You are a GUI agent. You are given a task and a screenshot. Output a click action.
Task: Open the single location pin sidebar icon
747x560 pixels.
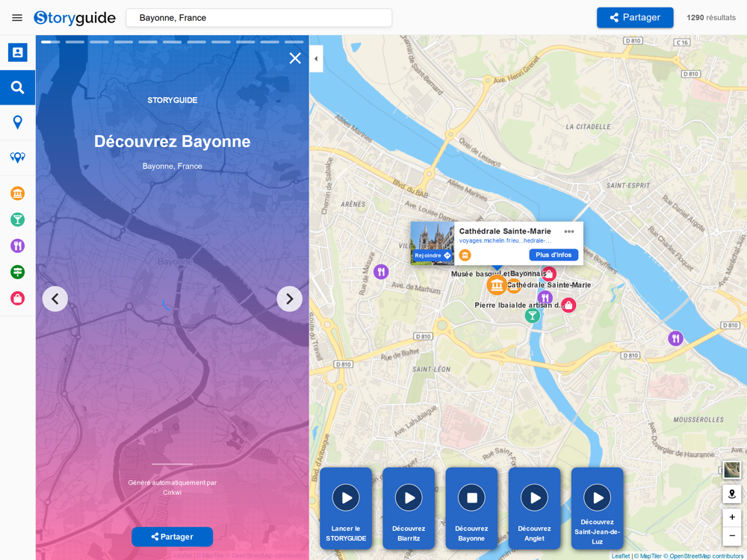[x=18, y=122]
